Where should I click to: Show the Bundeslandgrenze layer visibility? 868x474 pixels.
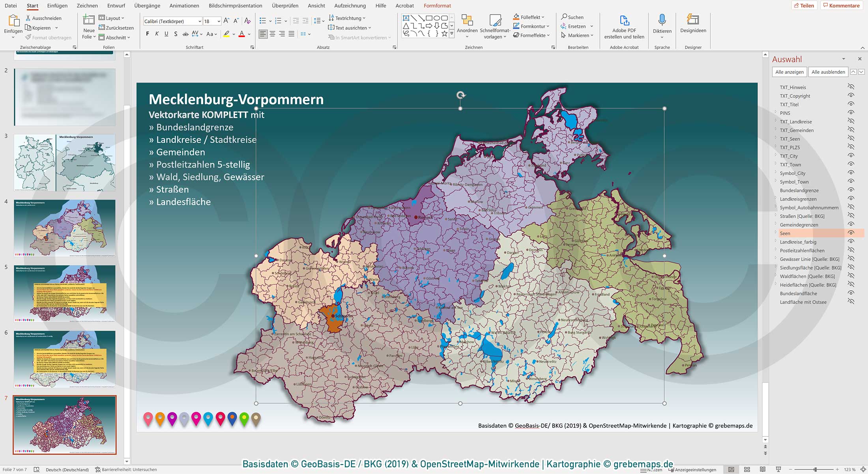click(851, 190)
